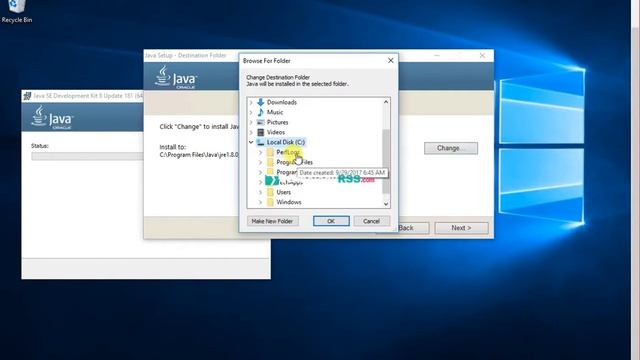The width and height of the screenshot is (640, 360).
Task: Select the Windows folder label
Action: click(289, 202)
